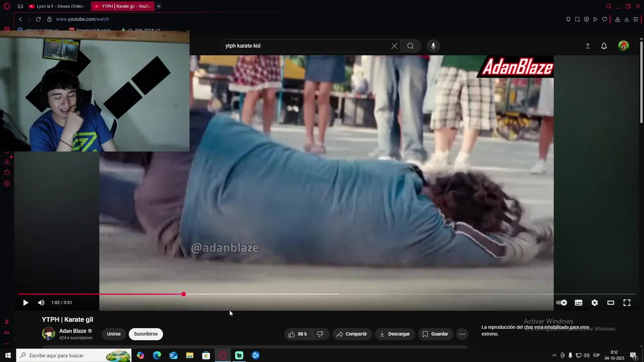Toggle subtitles captions button
This screenshot has height=362, width=644.
[579, 303]
